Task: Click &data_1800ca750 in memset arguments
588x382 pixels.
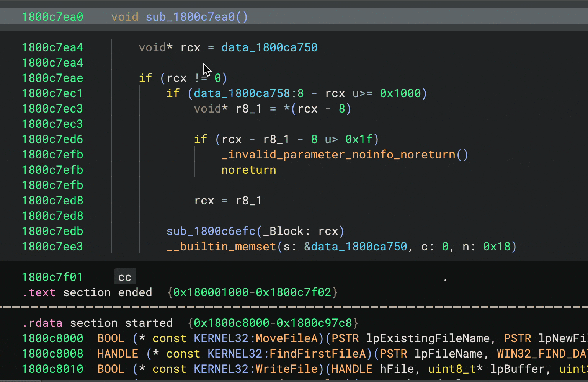Action: coord(356,247)
